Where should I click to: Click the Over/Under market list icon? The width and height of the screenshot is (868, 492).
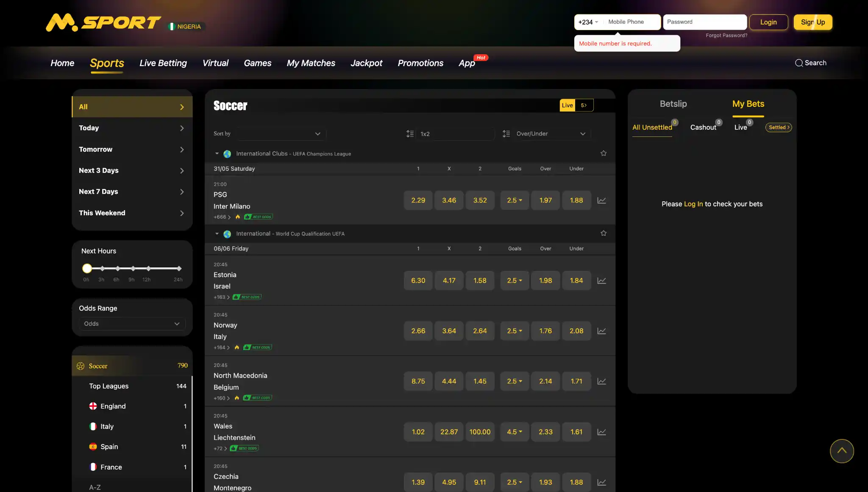(x=506, y=134)
